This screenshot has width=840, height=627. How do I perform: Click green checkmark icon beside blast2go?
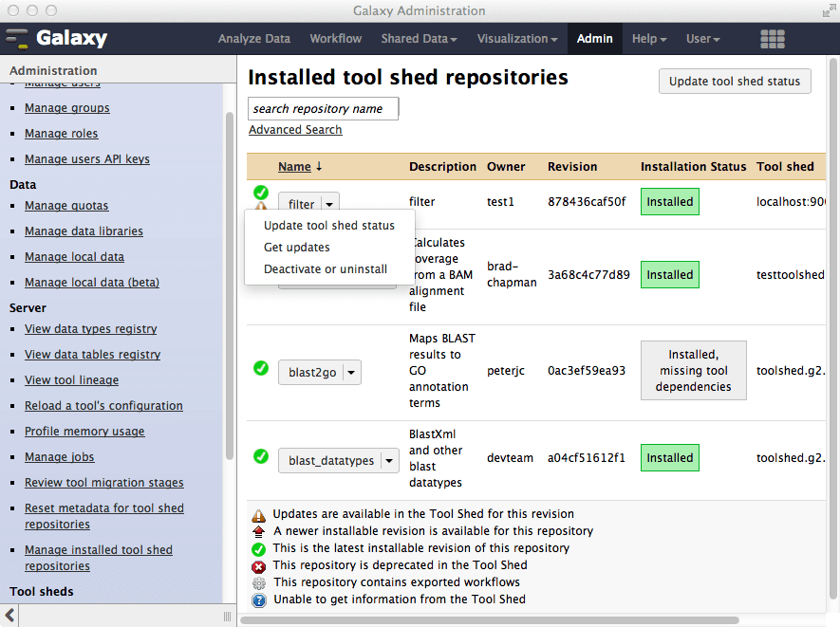tap(261, 368)
